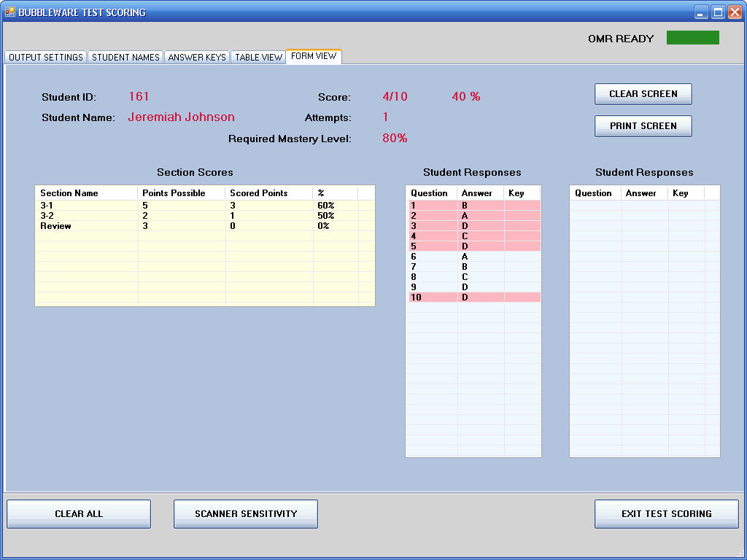Maximize the Bubbleware Test Scoring window
The height and width of the screenshot is (560, 747).
tap(718, 12)
